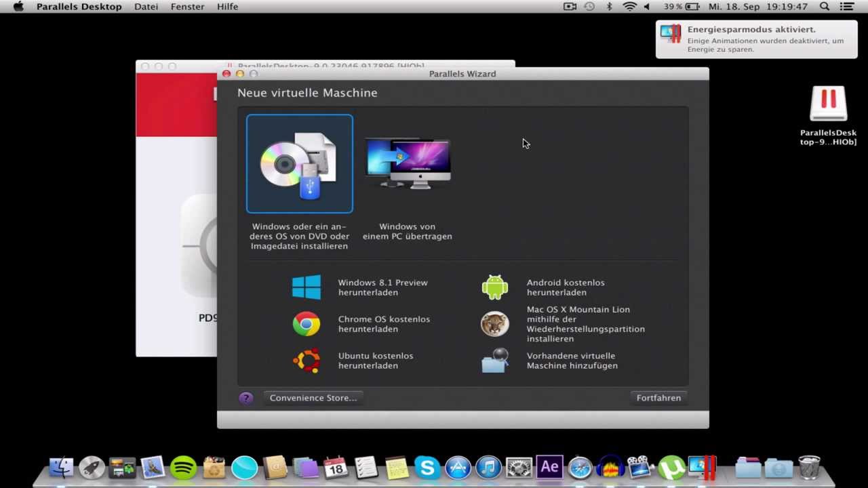Select the ParallelsDesktop disk image desktop icon
This screenshot has height=488, width=868.
(828, 115)
